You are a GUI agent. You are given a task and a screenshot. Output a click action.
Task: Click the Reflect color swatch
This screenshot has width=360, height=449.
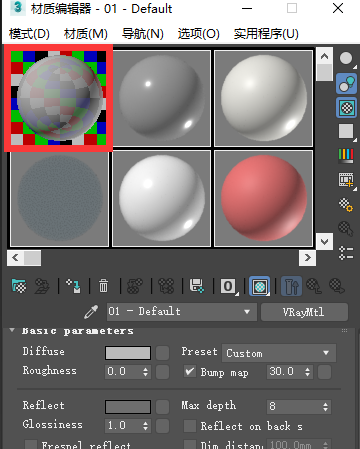(x=128, y=407)
